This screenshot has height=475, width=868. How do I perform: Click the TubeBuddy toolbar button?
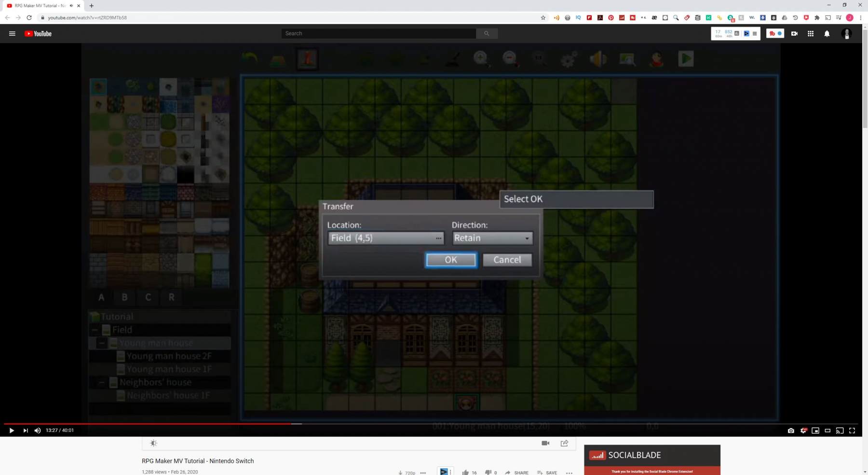[x=775, y=33]
